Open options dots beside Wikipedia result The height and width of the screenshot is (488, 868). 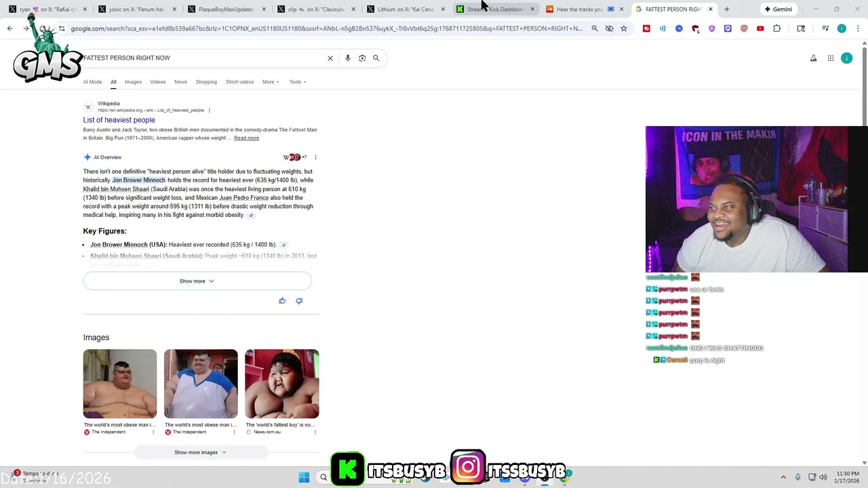[x=210, y=110]
